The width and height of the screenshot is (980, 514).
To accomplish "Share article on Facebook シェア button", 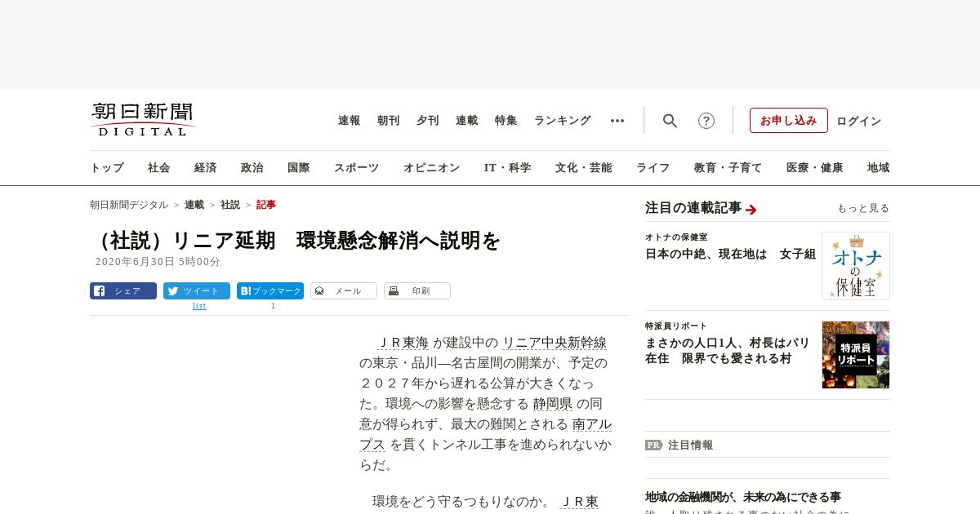I will [x=123, y=291].
